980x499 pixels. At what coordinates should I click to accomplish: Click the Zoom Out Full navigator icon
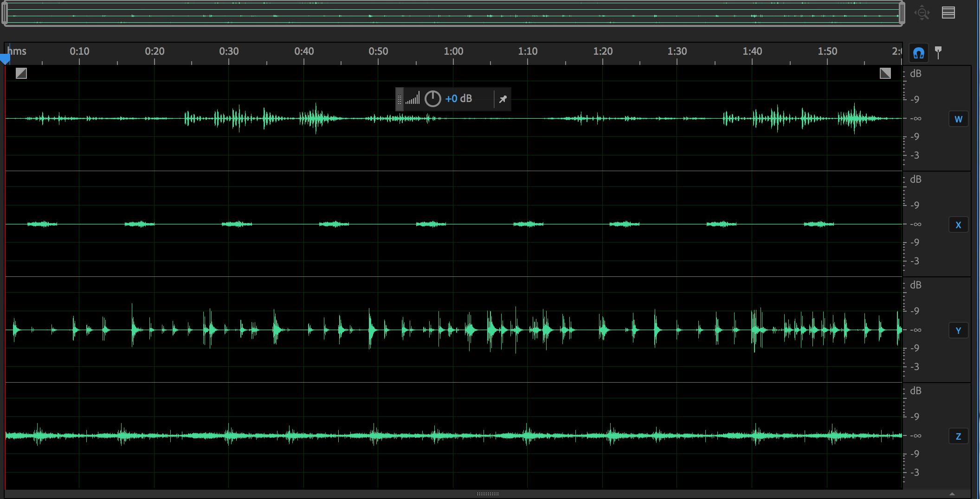pos(922,13)
